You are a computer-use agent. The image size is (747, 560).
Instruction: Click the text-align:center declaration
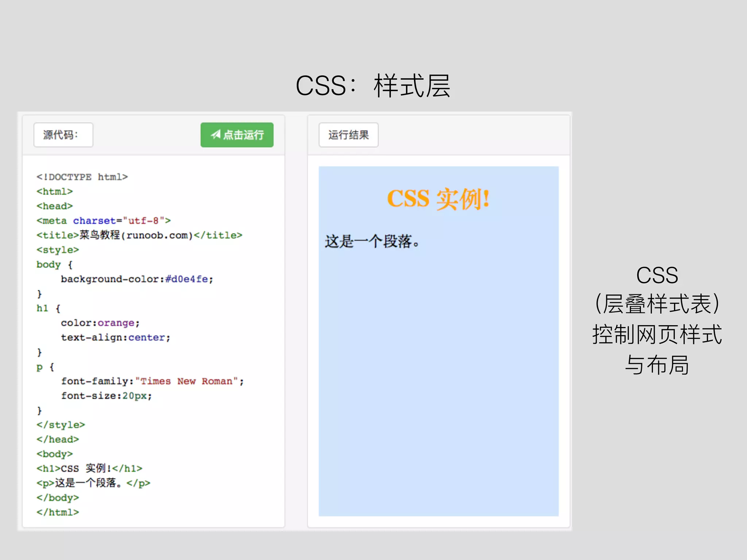point(116,338)
